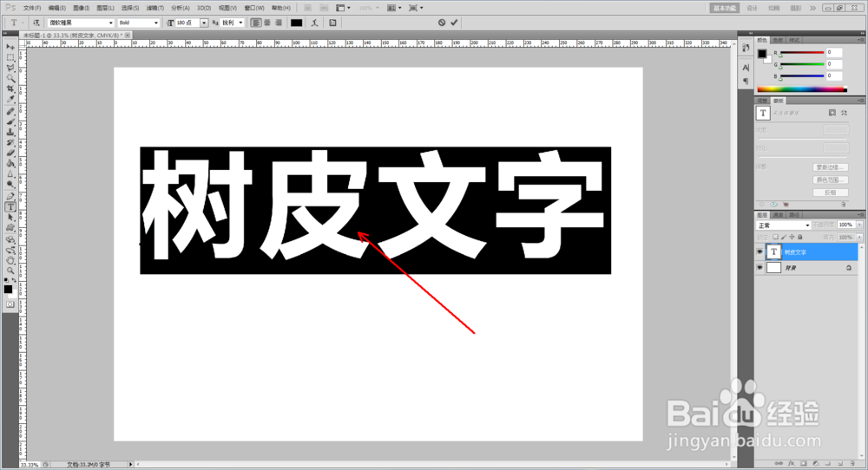Image resolution: width=868 pixels, height=470 pixels.
Task: Center align text
Action: pyautogui.click(x=267, y=23)
